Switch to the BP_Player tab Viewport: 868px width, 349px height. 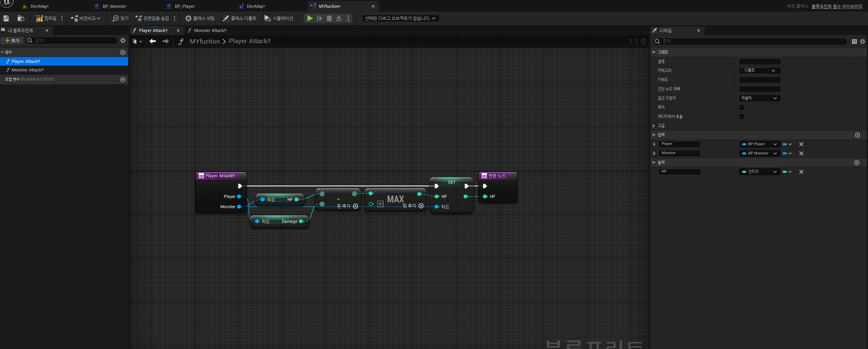(185, 6)
